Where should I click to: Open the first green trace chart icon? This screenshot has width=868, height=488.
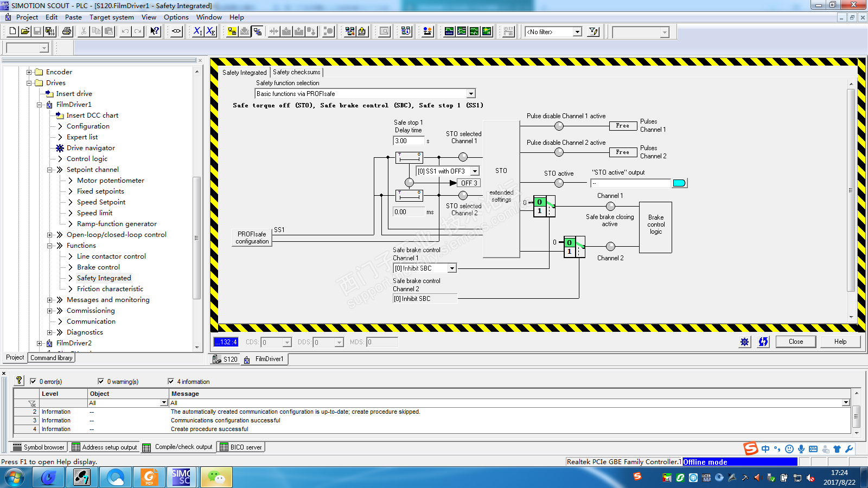click(449, 31)
